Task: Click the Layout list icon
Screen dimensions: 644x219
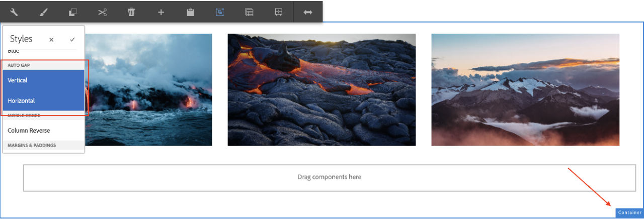Action: click(249, 12)
